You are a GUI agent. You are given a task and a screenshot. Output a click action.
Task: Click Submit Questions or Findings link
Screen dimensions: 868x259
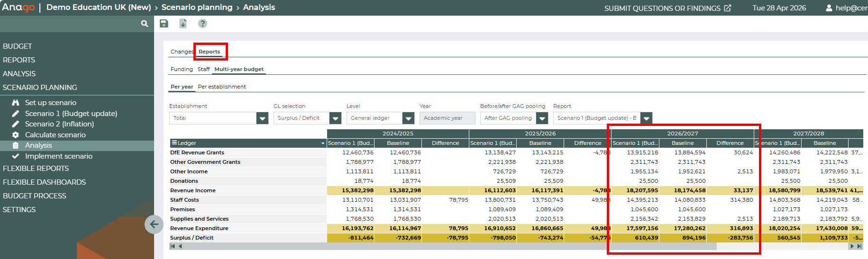pos(662,8)
